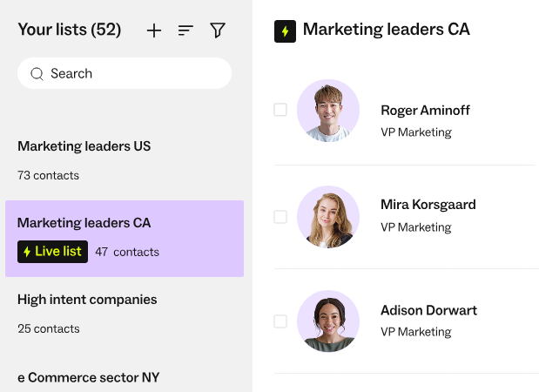This screenshot has width=539, height=392.
Task: Click the Live list lightning badge
Action: 52,252
